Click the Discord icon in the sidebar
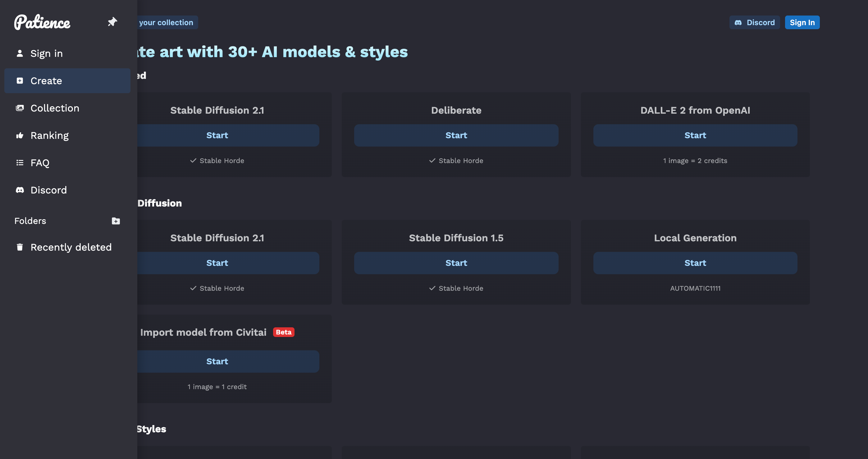 [x=20, y=190]
